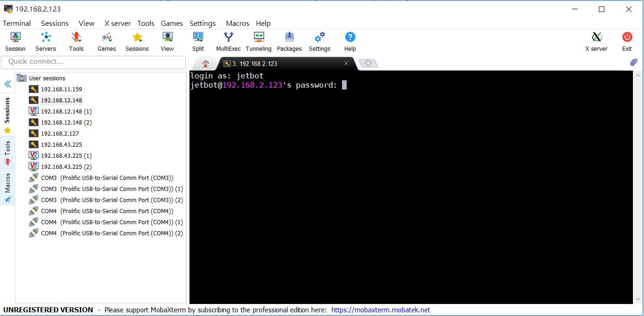This screenshot has width=644, height=316.
Task: Open the Servers toolbar icon
Action: (46, 42)
